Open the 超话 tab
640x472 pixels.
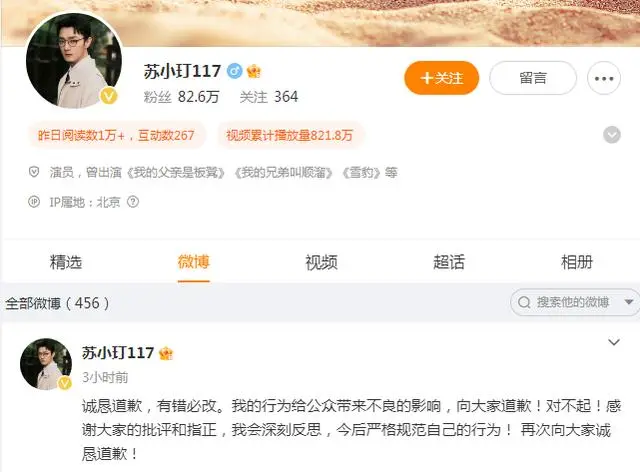pyautogui.click(x=449, y=262)
